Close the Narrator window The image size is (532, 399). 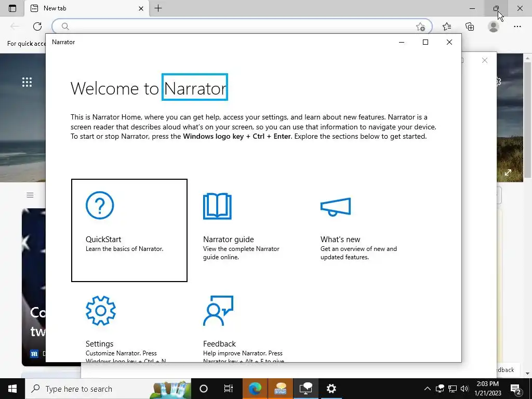449,42
